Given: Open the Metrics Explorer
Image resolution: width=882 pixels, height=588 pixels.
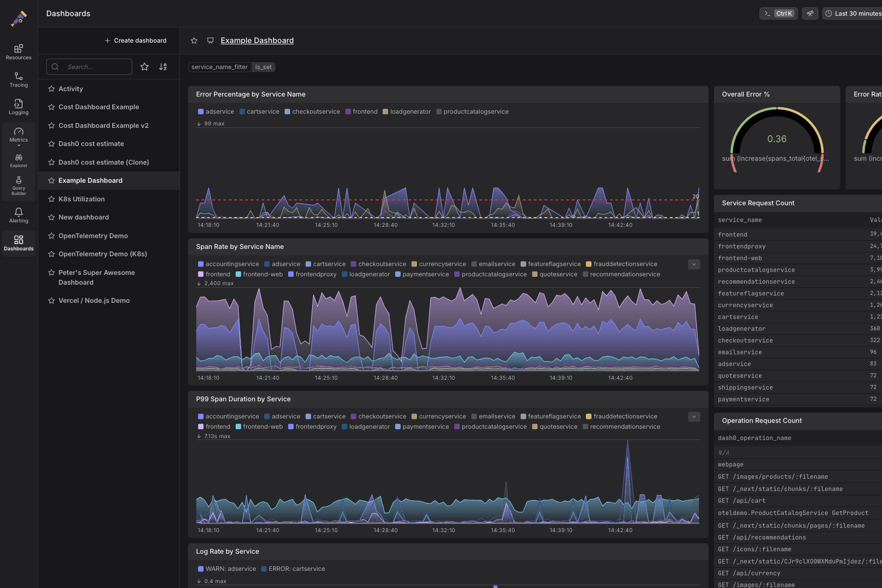Looking at the screenshot, I should pos(19,160).
